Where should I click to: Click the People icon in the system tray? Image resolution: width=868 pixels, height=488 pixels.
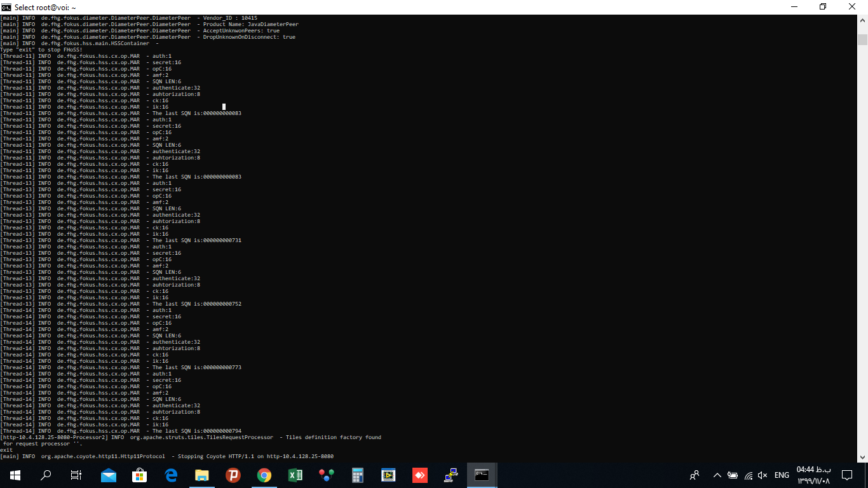click(x=695, y=475)
